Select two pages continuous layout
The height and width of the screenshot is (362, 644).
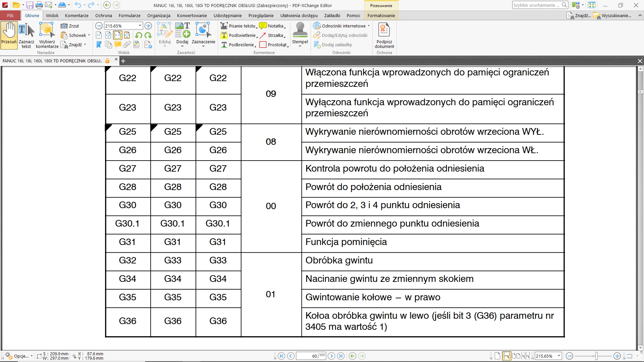[526, 356]
